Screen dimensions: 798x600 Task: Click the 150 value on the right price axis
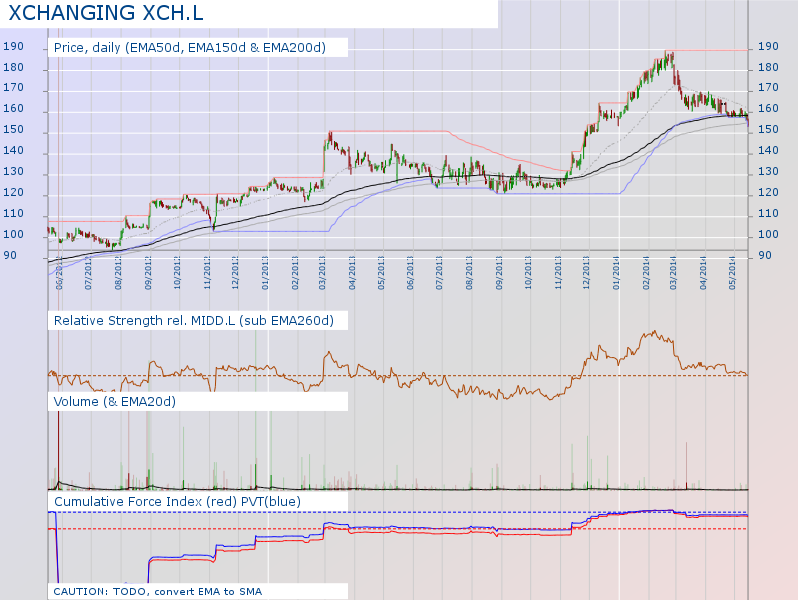768,129
